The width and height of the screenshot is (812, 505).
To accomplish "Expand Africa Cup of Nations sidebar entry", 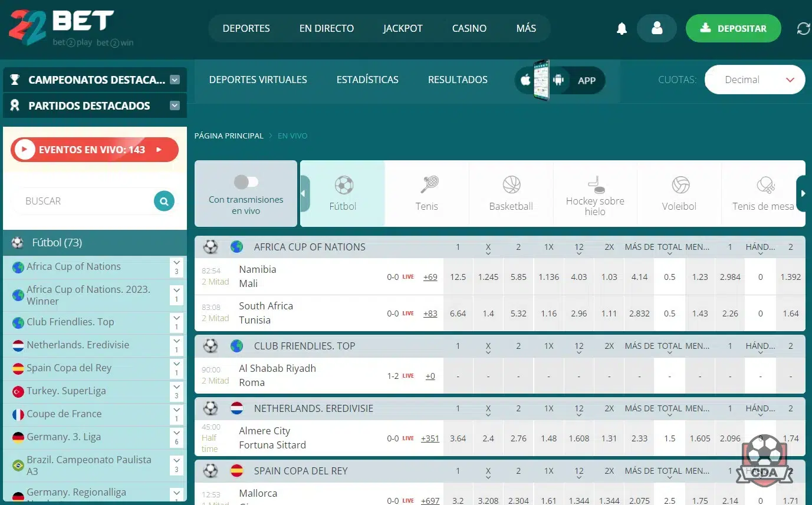I will coord(176,267).
